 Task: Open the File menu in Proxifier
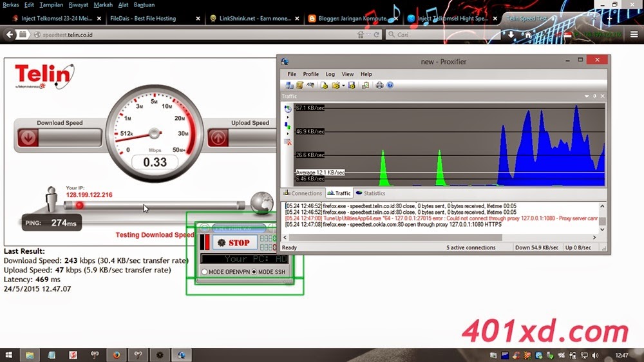click(x=292, y=74)
